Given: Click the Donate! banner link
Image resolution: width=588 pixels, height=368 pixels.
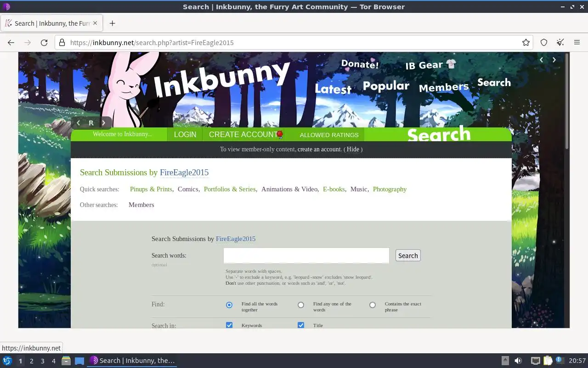Looking at the screenshot, I should click(360, 64).
